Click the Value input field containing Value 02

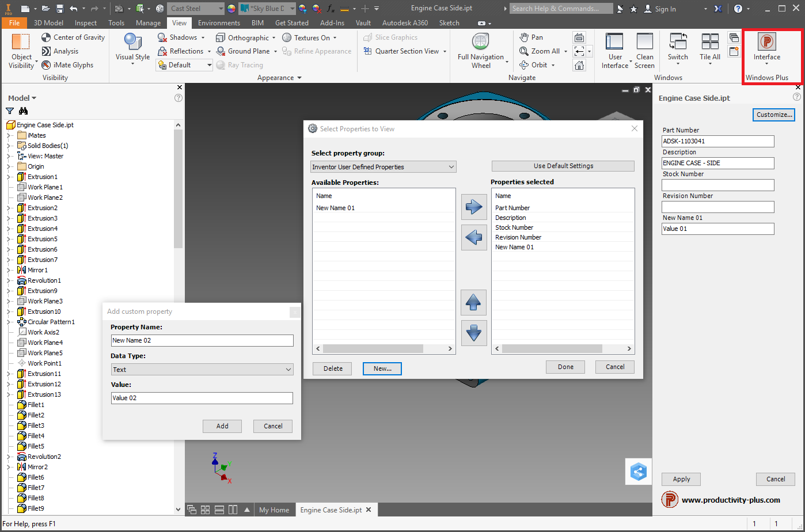point(202,398)
